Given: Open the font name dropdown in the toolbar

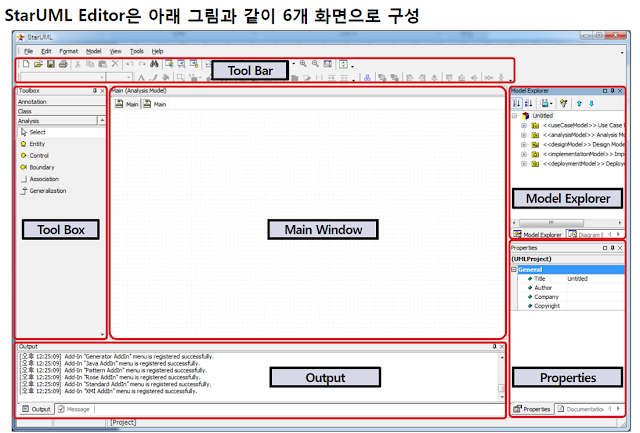Looking at the screenshot, I should [x=102, y=77].
